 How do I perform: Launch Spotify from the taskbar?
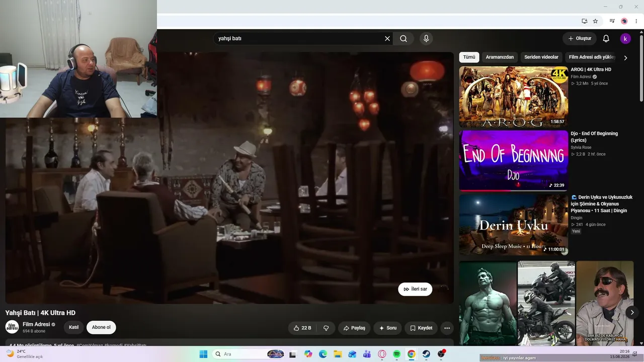point(396,354)
